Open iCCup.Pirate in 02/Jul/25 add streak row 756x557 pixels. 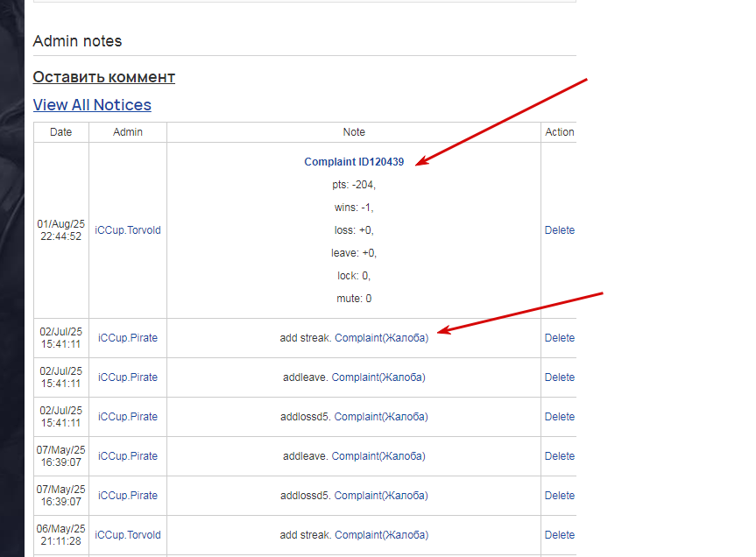(128, 338)
